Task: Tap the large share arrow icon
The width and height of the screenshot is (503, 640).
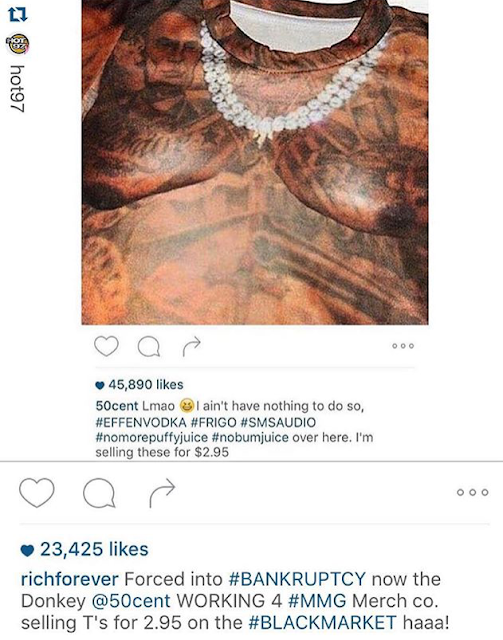Action: 162,493
